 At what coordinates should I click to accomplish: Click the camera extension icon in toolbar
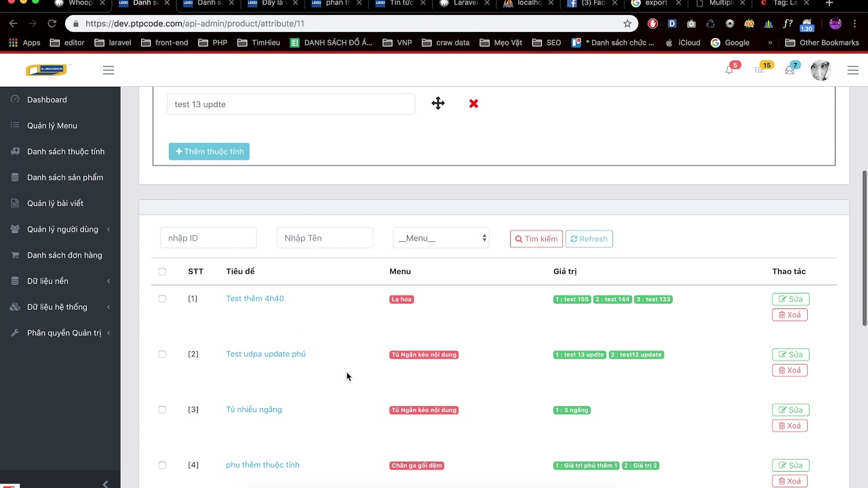pos(691,23)
